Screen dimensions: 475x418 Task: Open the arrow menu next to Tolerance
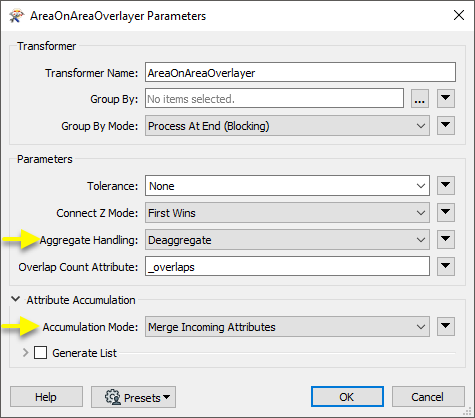[446, 186]
